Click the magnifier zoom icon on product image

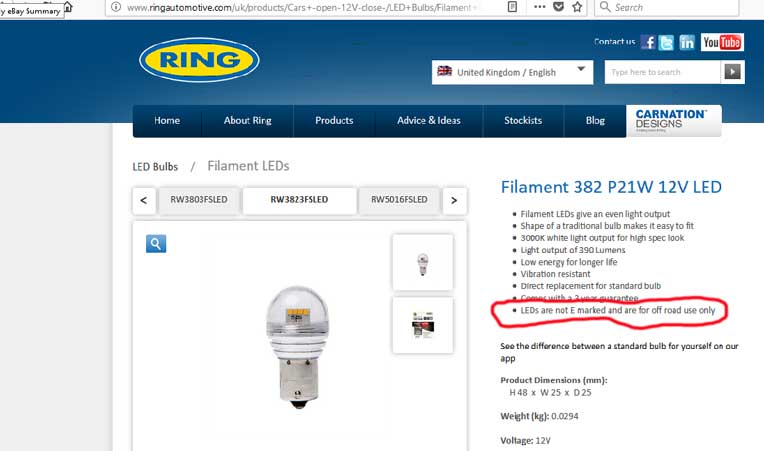156,244
